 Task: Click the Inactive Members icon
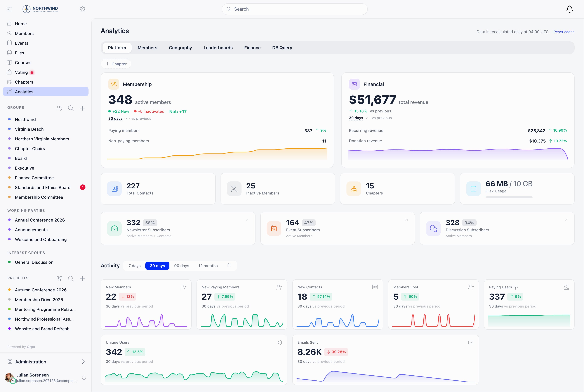point(234,189)
